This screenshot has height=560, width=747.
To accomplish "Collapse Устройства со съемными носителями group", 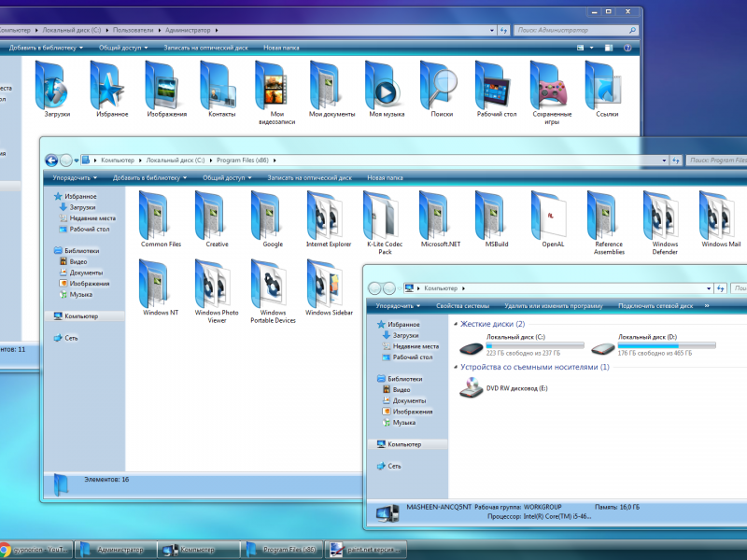I will pyautogui.click(x=456, y=368).
